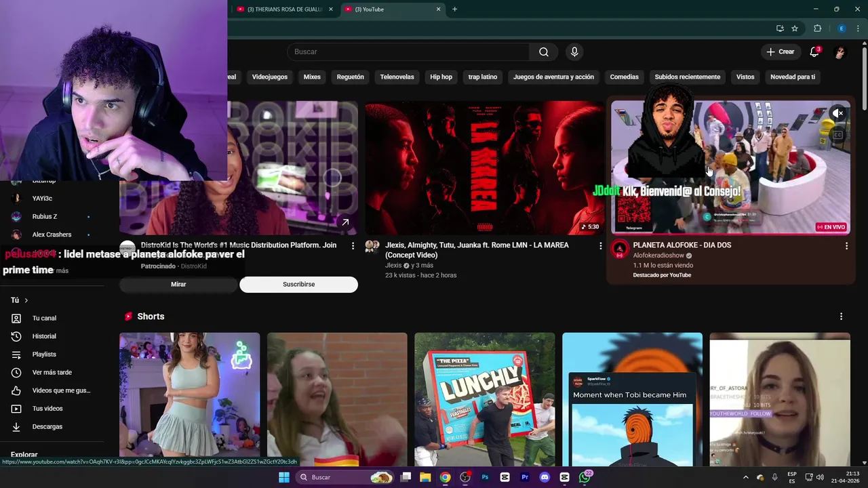Open options menu for DistroKid ad
868x488 pixels.
pos(353,245)
